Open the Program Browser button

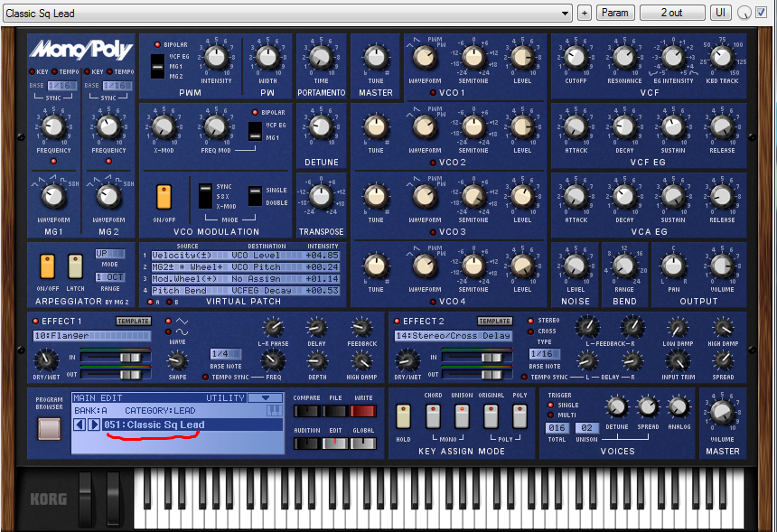click(x=49, y=428)
